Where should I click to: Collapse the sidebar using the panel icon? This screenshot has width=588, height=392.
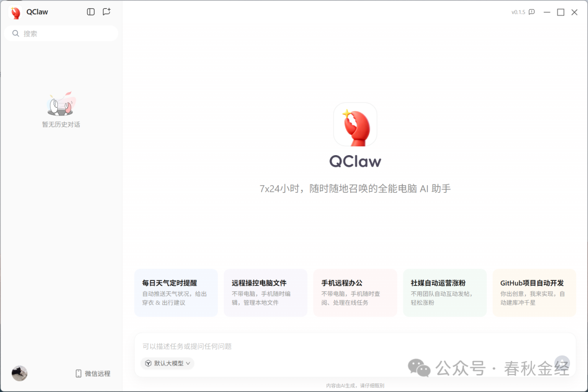click(x=91, y=12)
